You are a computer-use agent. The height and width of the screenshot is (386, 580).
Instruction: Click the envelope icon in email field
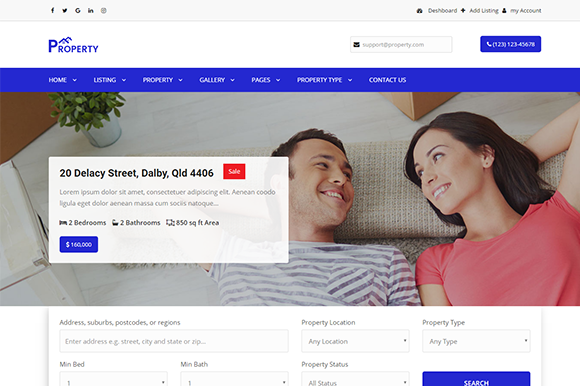(357, 44)
